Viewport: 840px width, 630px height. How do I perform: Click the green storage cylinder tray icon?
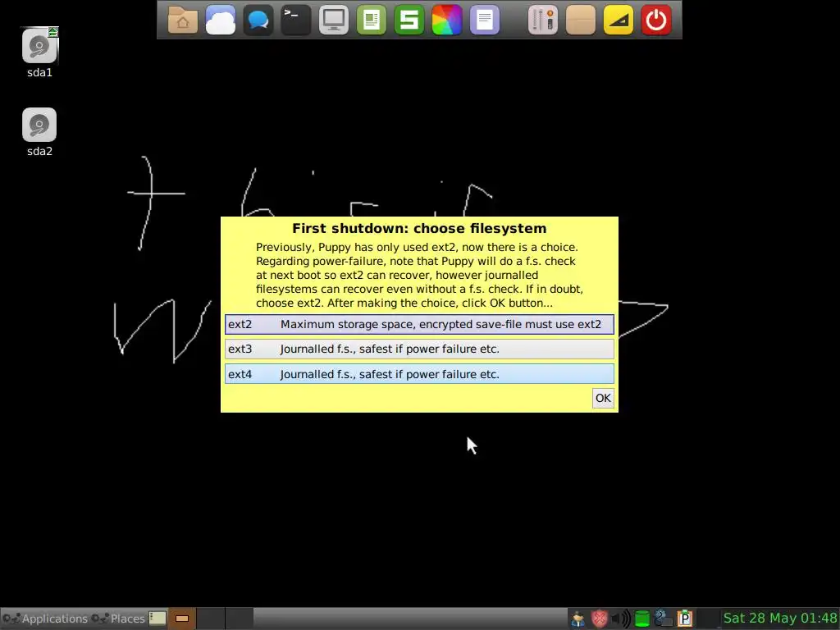click(x=641, y=619)
